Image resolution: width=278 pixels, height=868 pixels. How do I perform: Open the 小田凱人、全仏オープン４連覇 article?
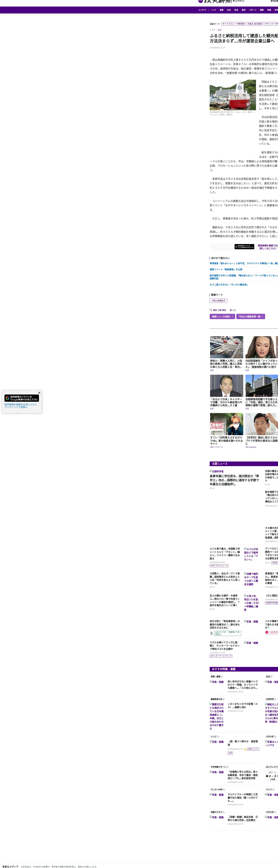[225, 578]
